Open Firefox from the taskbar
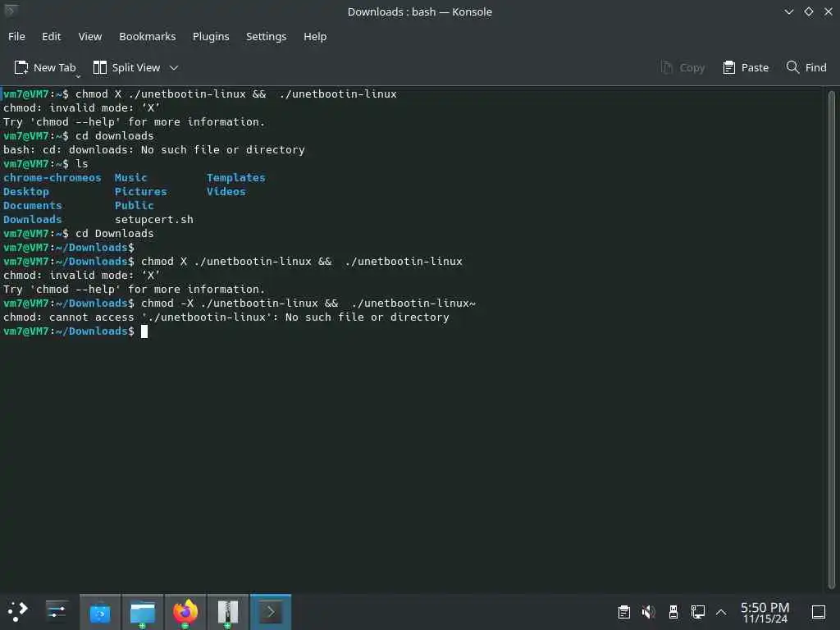 coord(185,612)
